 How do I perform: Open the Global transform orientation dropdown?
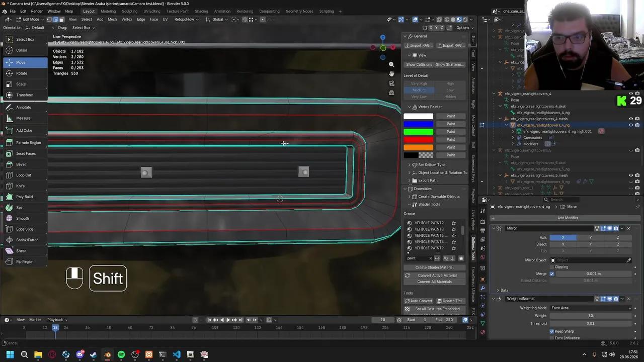tap(217, 20)
